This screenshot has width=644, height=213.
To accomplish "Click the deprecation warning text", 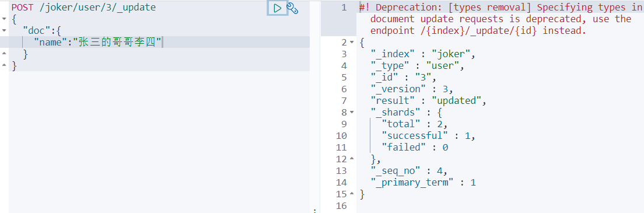I will point(501,19).
